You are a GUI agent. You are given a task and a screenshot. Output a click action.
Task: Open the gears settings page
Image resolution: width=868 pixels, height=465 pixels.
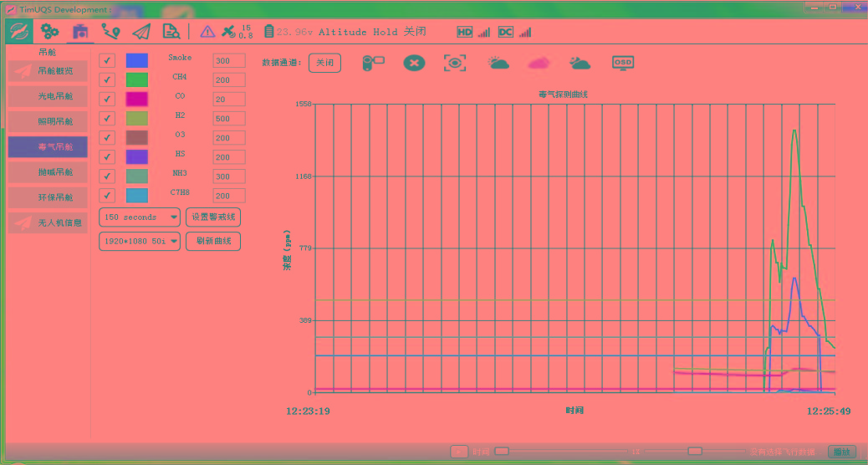coord(50,32)
